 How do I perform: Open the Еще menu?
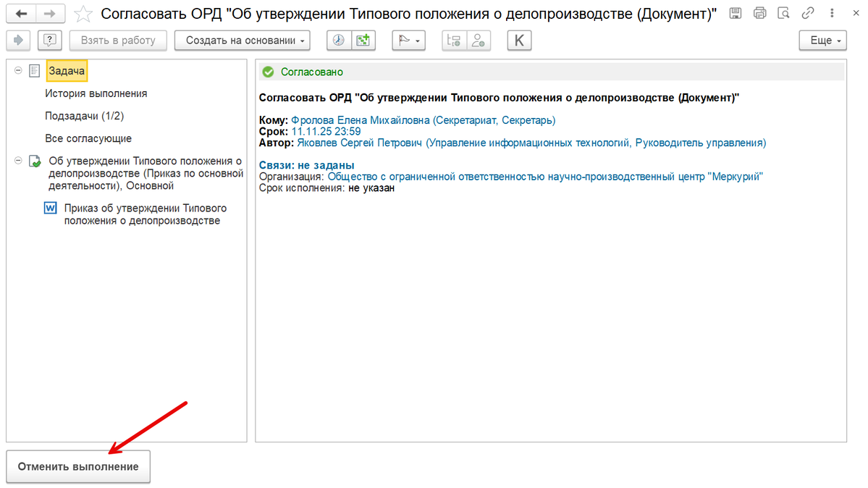click(x=822, y=41)
